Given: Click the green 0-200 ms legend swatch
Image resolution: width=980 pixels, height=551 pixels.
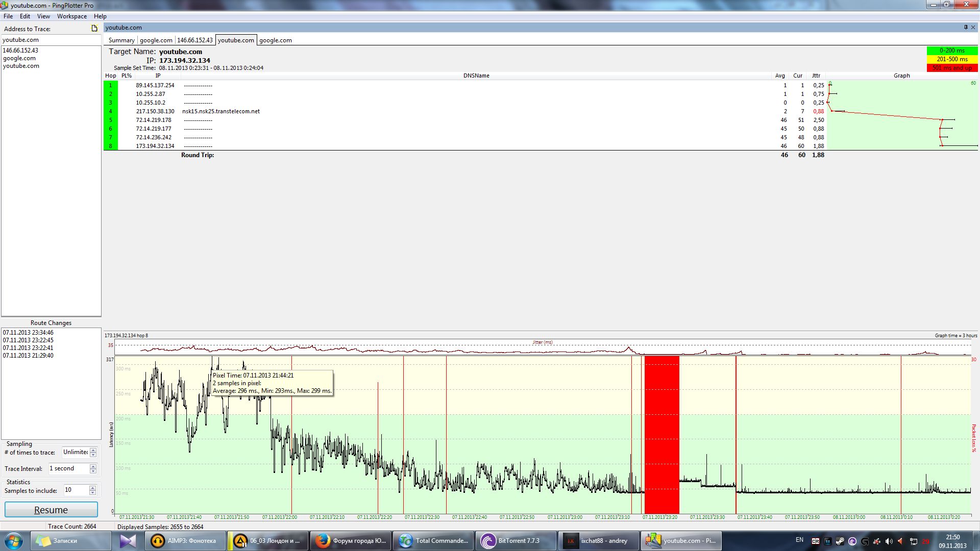Looking at the screenshot, I should point(952,51).
